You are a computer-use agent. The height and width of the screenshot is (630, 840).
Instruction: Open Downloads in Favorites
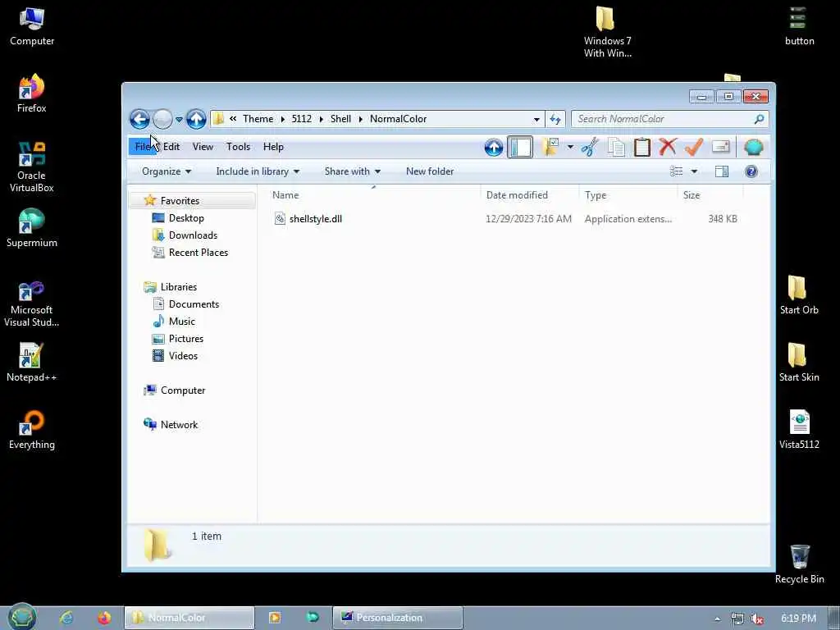tap(193, 235)
